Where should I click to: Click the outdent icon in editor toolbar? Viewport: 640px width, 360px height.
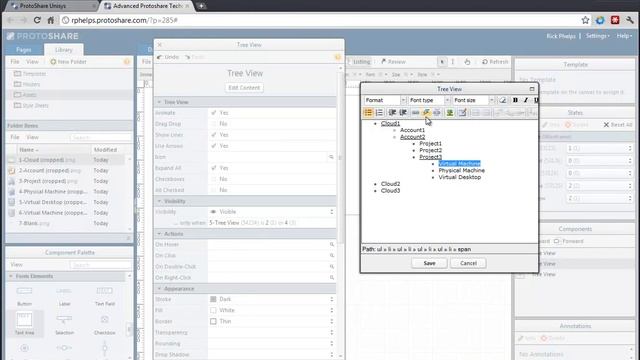click(x=392, y=112)
